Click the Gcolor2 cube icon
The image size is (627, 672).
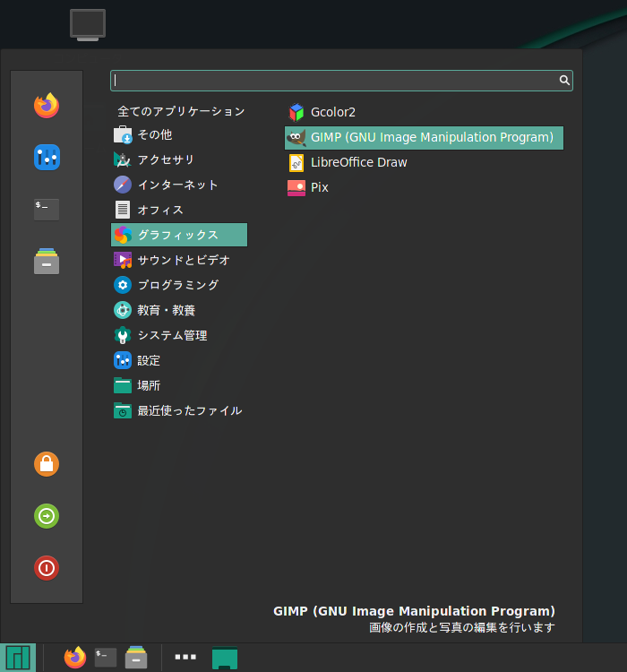[x=296, y=112]
